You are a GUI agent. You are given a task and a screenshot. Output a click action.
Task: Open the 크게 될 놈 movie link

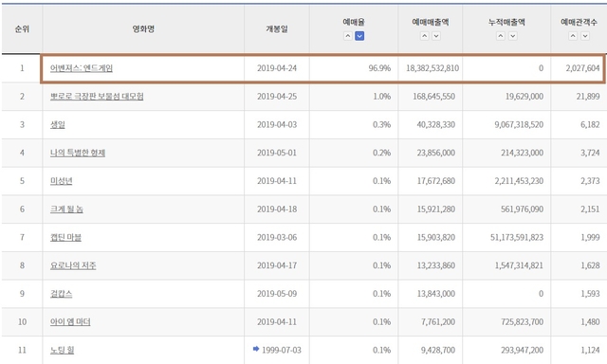66,209
